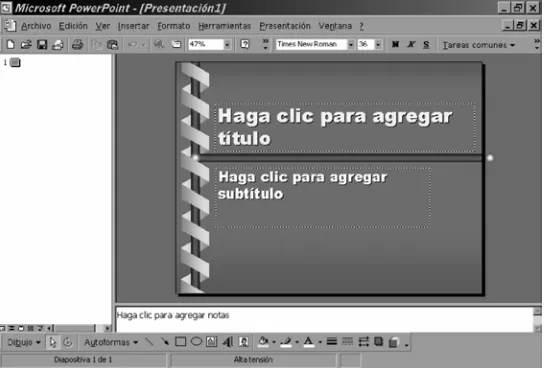Expand more standard toolbar buttons chevron
The width and height of the screenshot is (546, 368).
coord(265,44)
